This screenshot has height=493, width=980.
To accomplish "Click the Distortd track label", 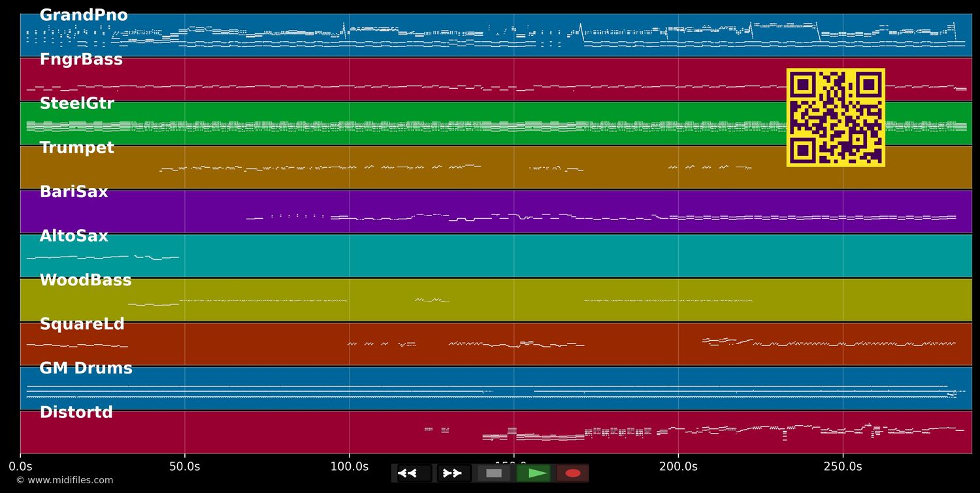I will pos(76,413).
